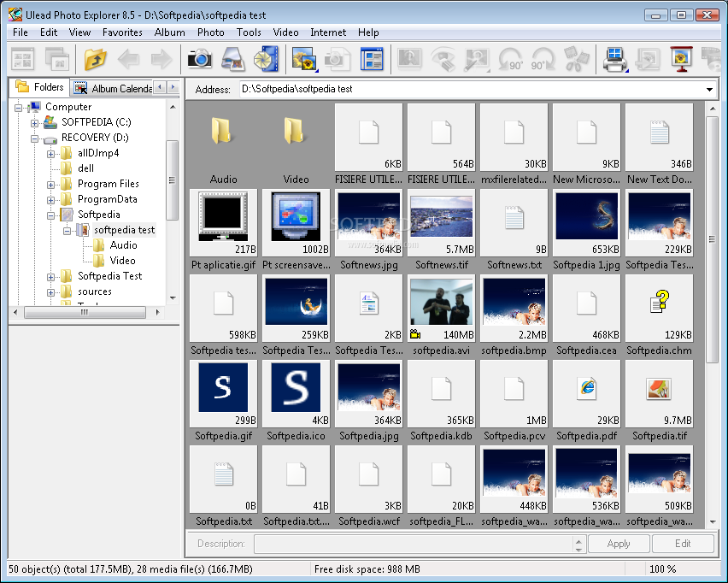Click the printer icon
This screenshot has width=728, height=583.
(616, 60)
